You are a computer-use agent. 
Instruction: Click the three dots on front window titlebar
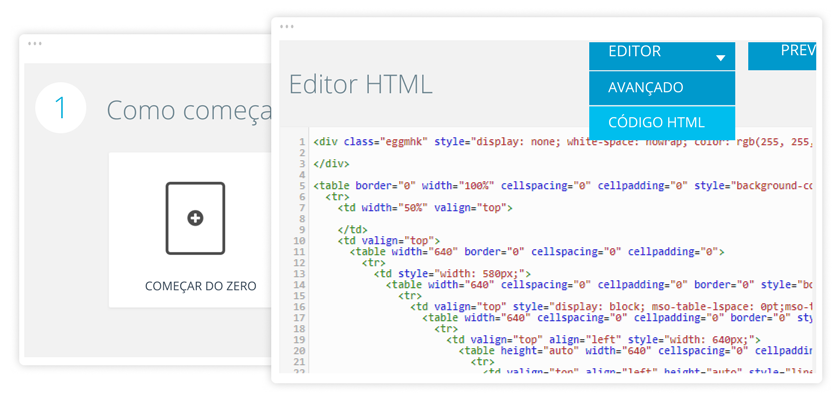pos(287,26)
